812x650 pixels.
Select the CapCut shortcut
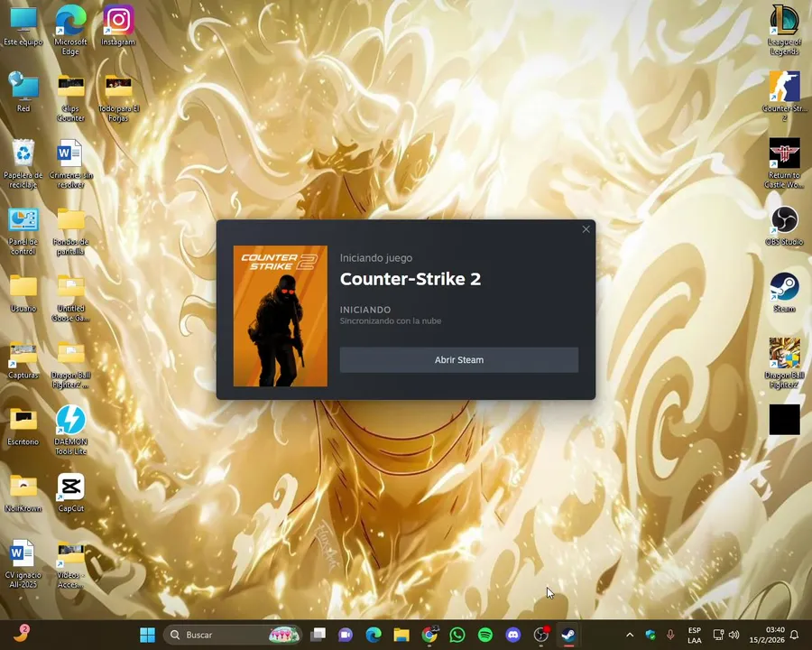71,492
